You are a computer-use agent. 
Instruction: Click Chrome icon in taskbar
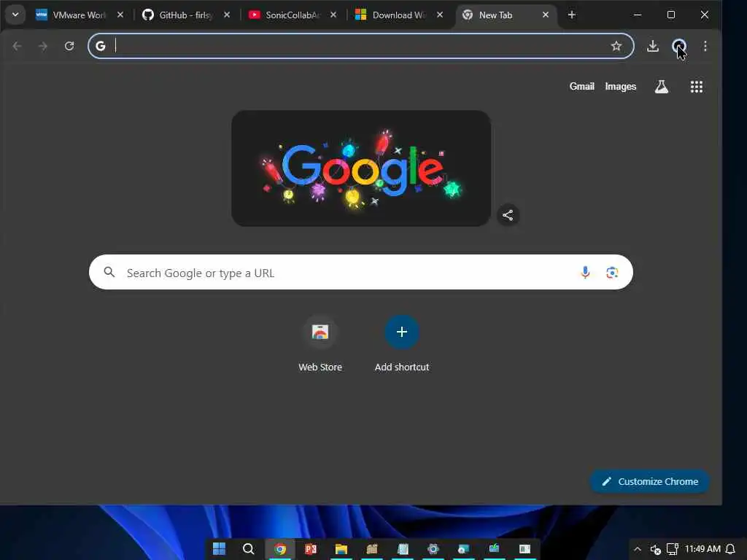click(x=280, y=549)
